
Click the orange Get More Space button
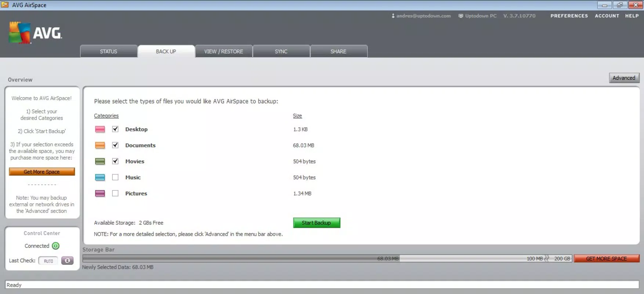42,172
